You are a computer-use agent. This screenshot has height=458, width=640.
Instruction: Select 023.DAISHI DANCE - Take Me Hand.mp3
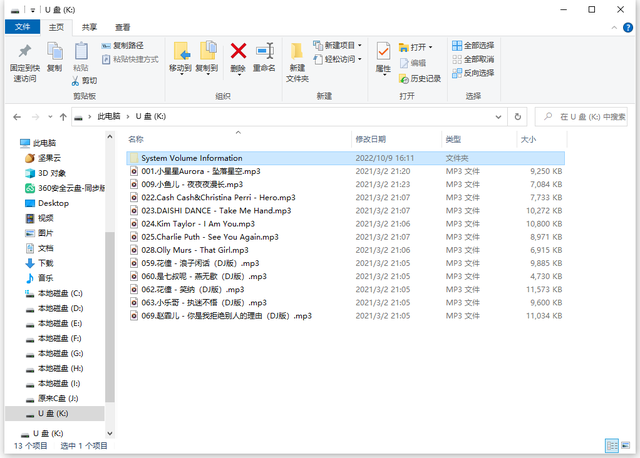click(x=345, y=211)
